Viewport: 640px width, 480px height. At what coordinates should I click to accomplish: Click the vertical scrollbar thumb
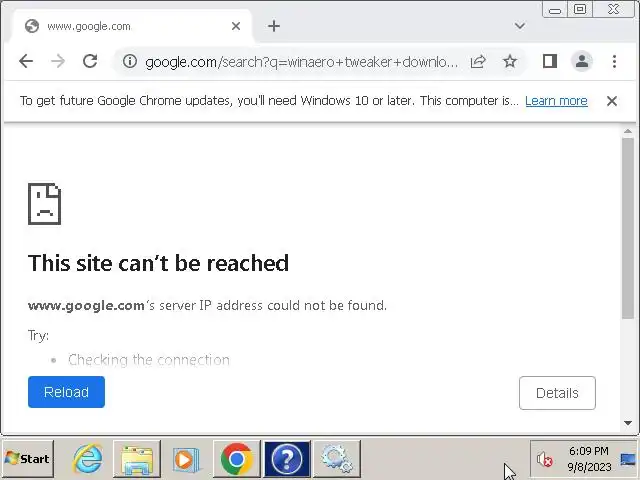pyautogui.click(x=628, y=228)
